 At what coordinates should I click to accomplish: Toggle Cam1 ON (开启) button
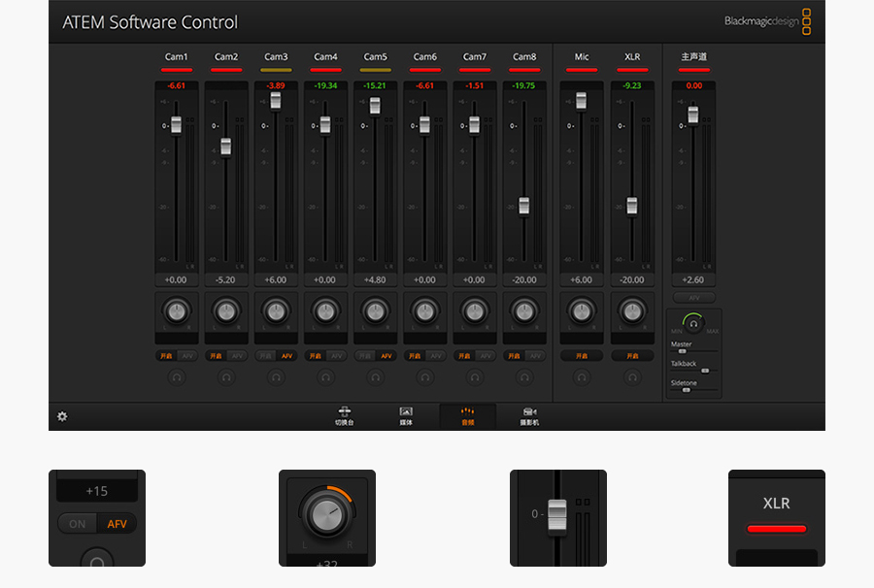click(x=166, y=356)
